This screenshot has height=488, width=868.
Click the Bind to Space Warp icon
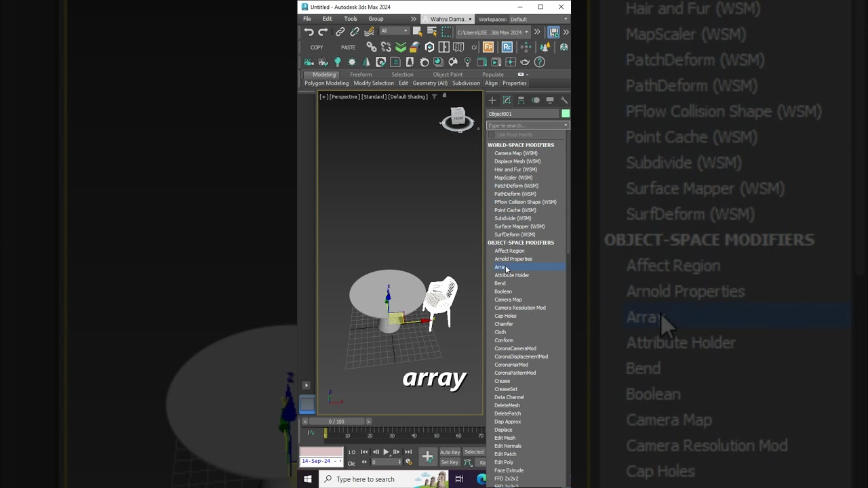pyautogui.click(x=369, y=32)
